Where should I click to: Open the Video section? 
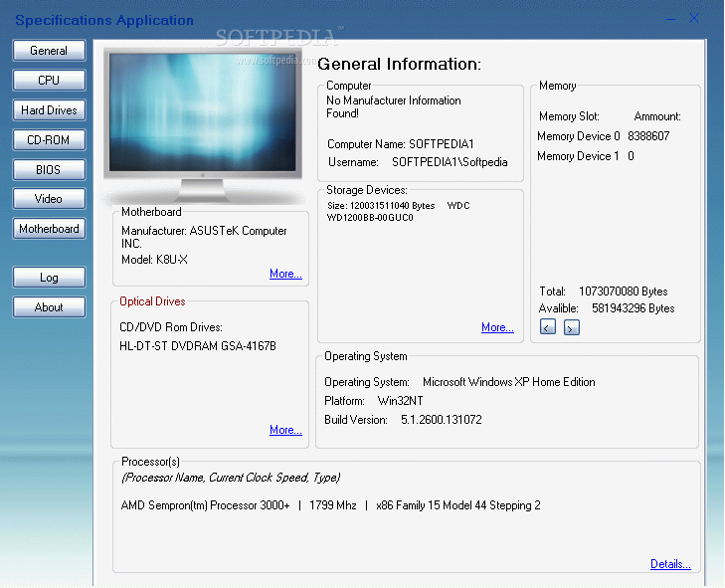[x=49, y=199]
